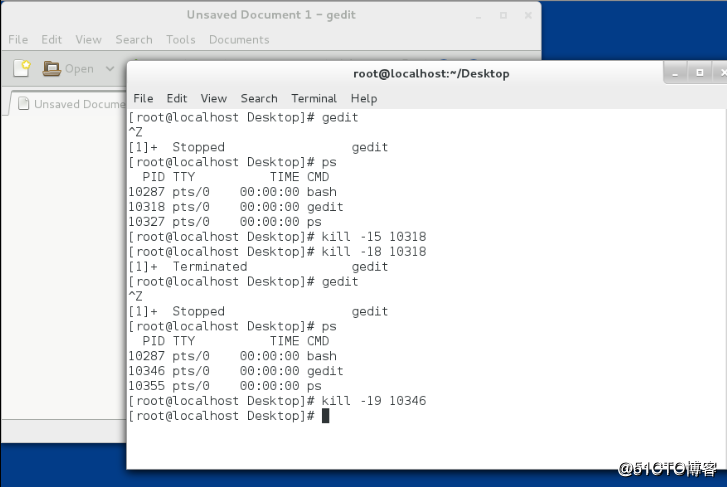Click the gedit title bar Unsaved Document 1

point(271,15)
